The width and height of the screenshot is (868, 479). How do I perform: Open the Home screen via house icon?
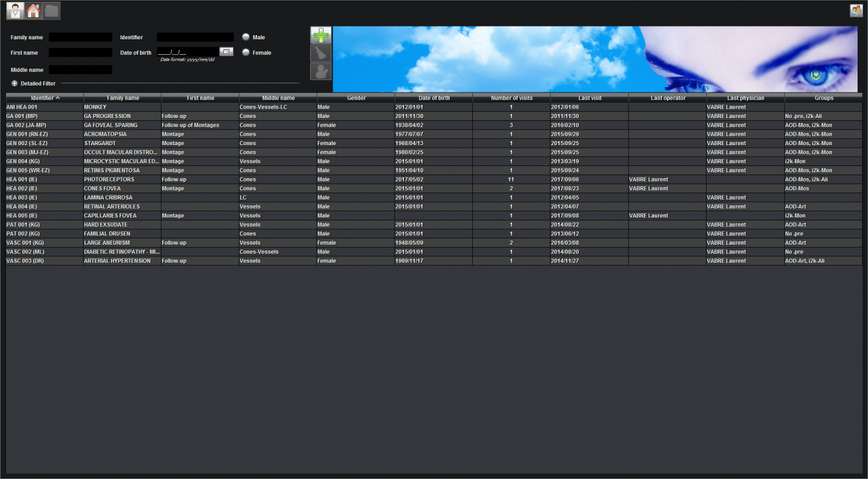pyautogui.click(x=34, y=10)
